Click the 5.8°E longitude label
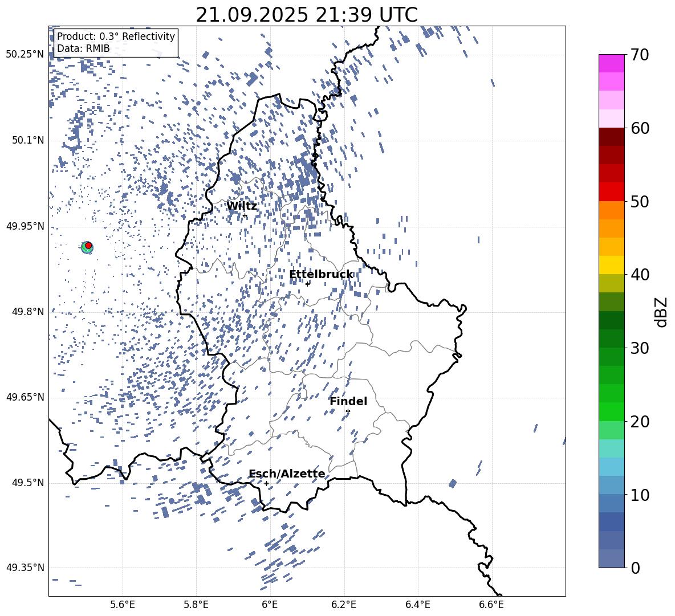Image resolution: width=675 pixels, height=616 pixels. coord(196,605)
